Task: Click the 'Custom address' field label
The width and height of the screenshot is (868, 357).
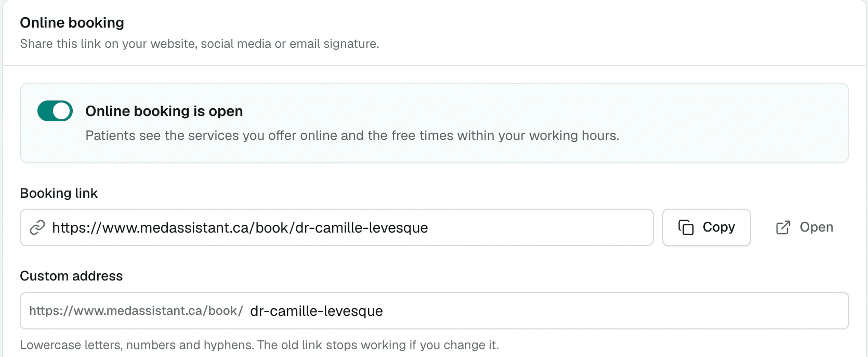Action: (x=71, y=276)
